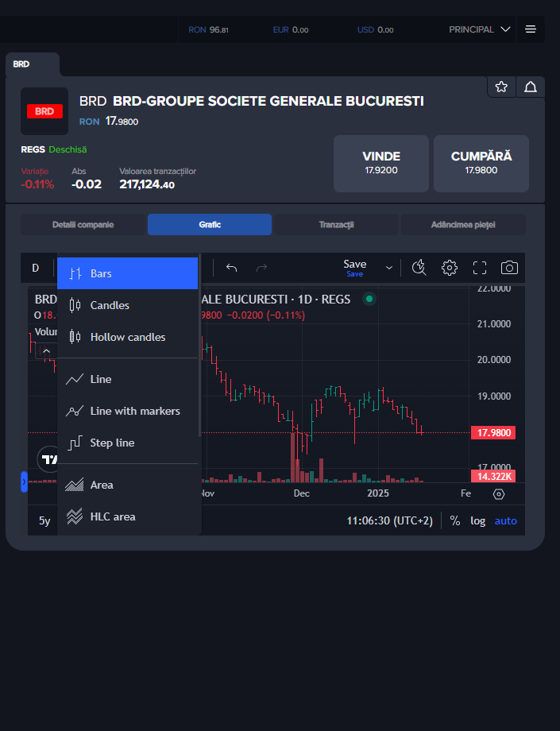Toggle auto scale mode

click(505, 520)
